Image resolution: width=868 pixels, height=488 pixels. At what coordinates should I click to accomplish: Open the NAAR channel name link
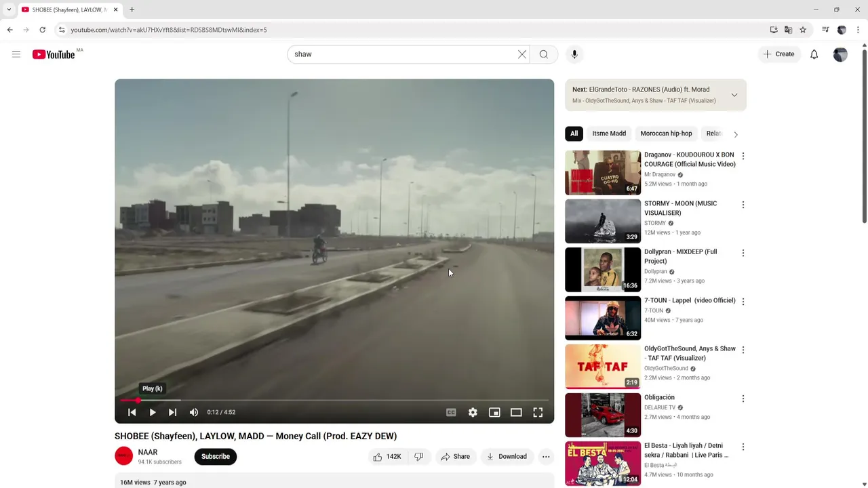click(x=148, y=452)
